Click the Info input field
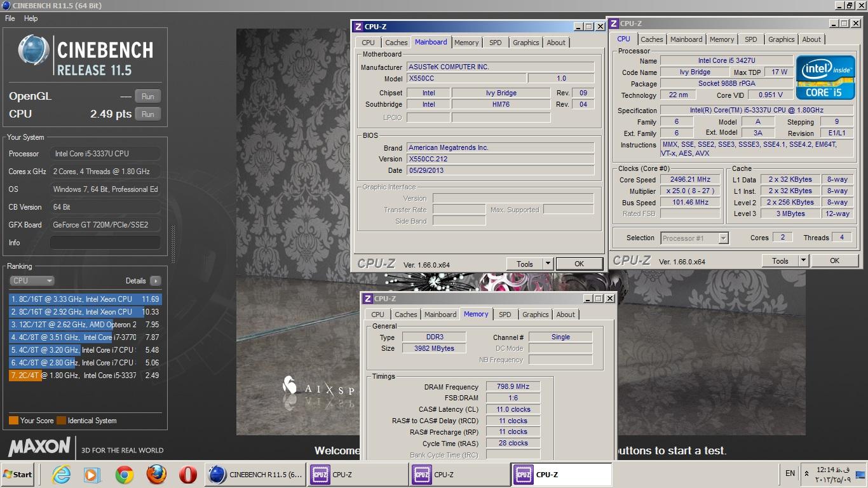Screen dimensions: 868x488 (x=105, y=243)
